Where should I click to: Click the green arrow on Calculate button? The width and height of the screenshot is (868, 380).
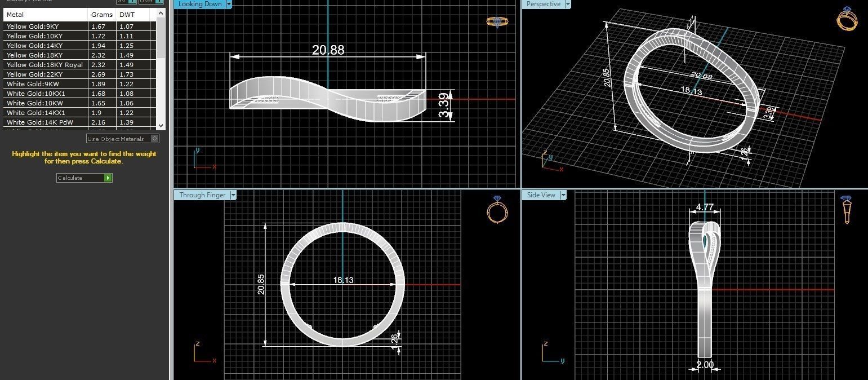pyautogui.click(x=108, y=178)
